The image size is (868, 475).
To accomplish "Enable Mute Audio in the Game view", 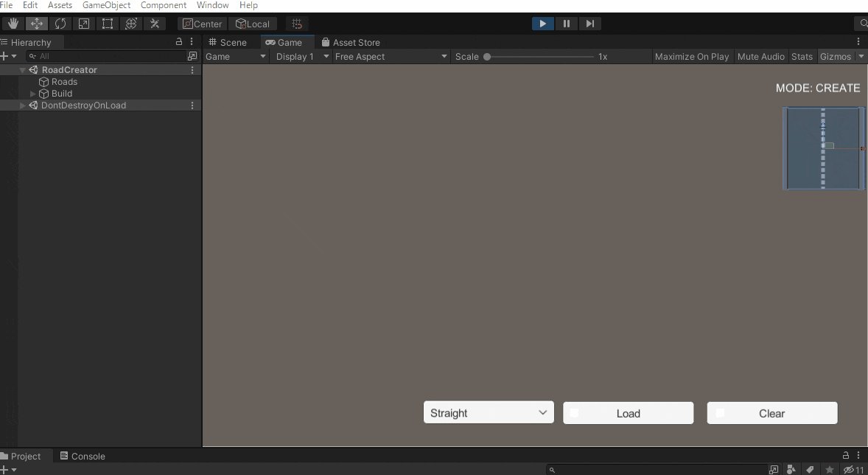I will 760,56.
